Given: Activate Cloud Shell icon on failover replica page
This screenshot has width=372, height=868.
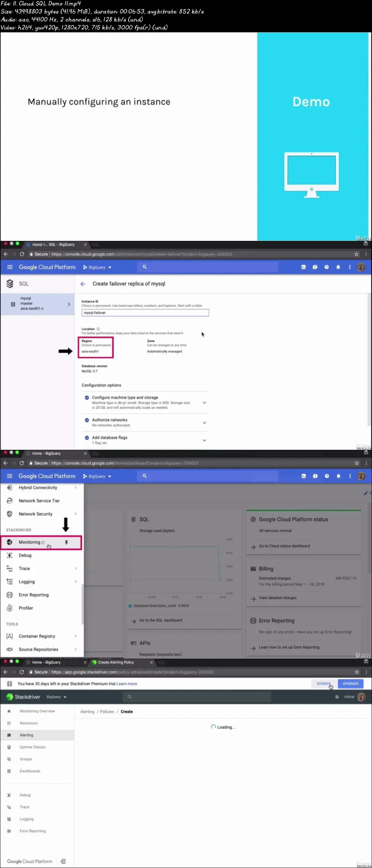Looking at the screenshot, I should point(303,267).
